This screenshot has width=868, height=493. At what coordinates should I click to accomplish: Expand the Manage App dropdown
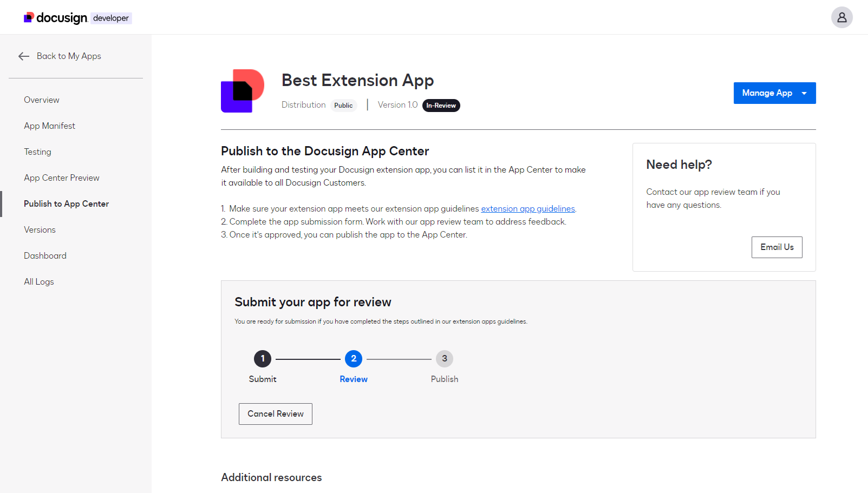pyautogui.click(x=774, y=93)
